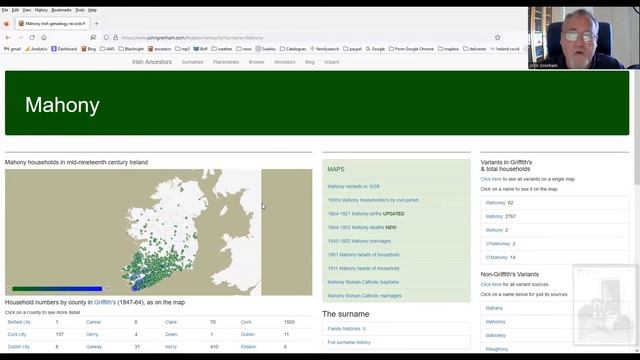Open the mapbox bookmark folder

point(448,49)
